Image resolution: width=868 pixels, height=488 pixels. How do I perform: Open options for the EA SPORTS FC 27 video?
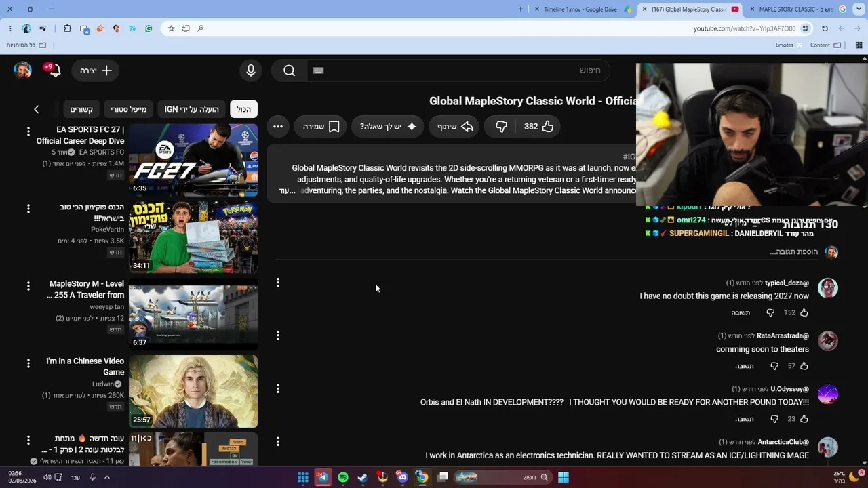pos(28,131)
